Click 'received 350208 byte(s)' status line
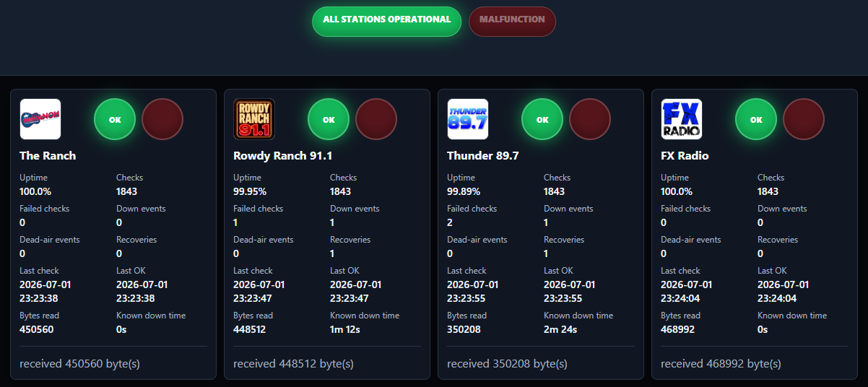This screenshot has width=868, height=387. click(x=507, y=364)
